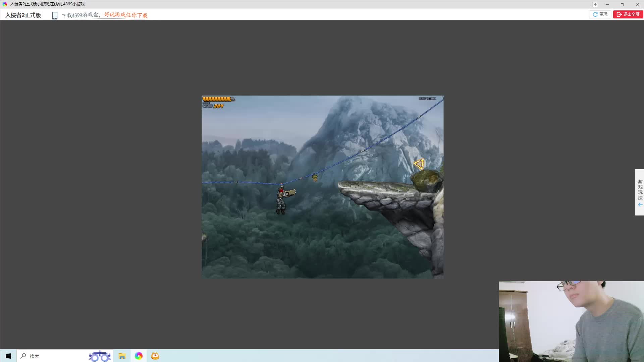Restore down the window from the title bar

pos(622,4)
